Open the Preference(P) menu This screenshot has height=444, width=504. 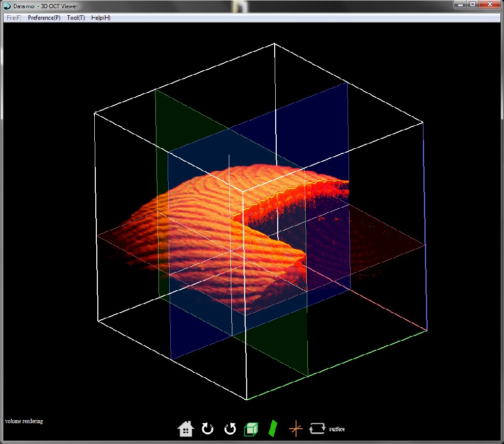coord(44,18)
